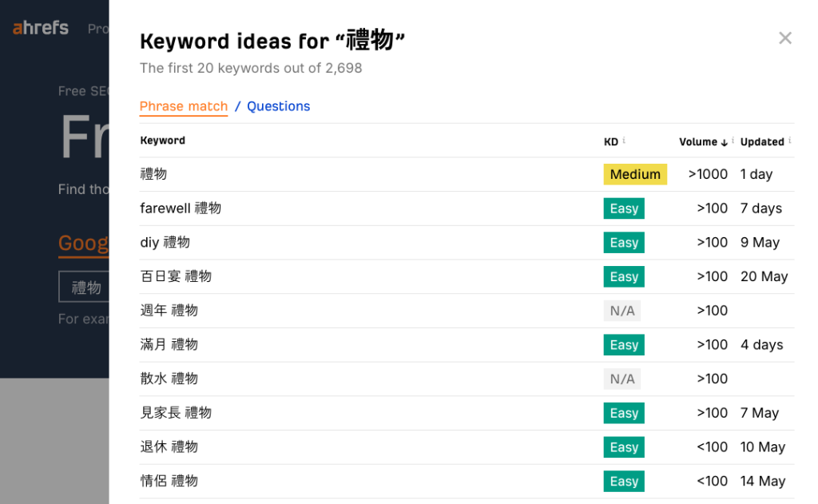This screenshot has width=818, height=504.
Task: Click the keyword 情侶 禮物
Action: click(169, 481)
